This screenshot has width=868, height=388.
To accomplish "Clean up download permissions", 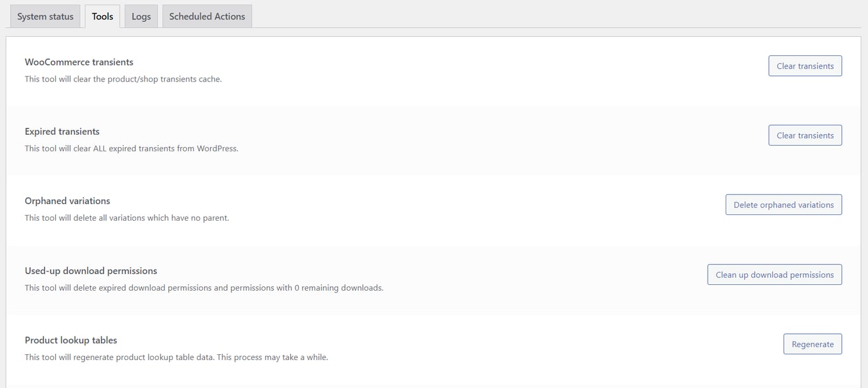I will tap(774, 274).
